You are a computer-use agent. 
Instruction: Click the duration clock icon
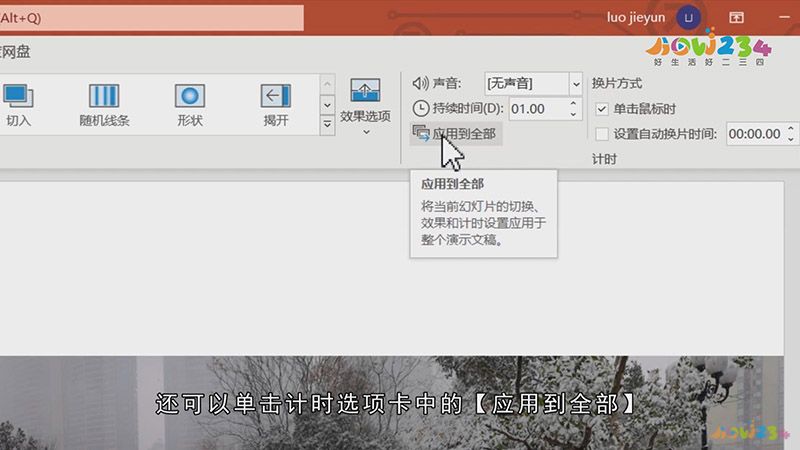[420, 108]
